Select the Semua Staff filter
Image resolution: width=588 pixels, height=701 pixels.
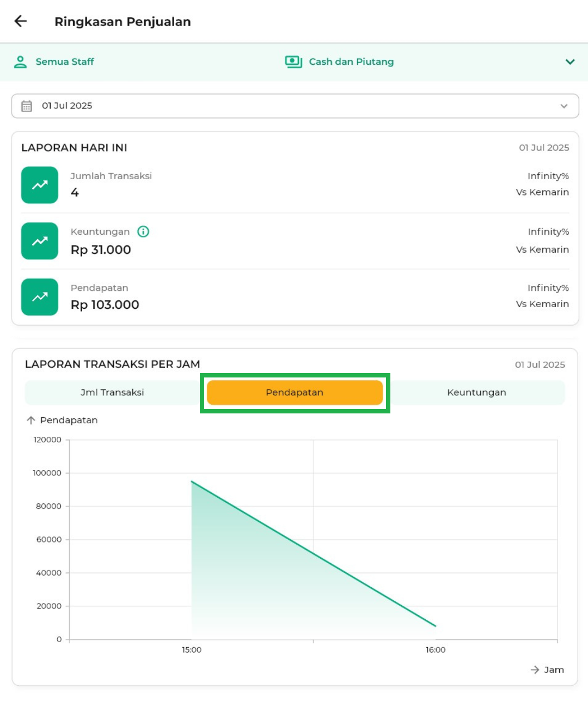click(x=65, y=62)
